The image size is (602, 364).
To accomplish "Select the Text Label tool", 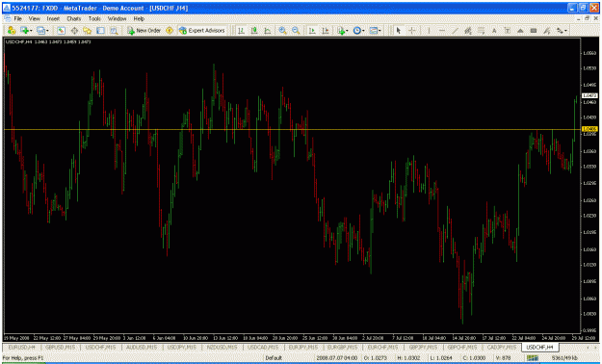I will point(508,31).
